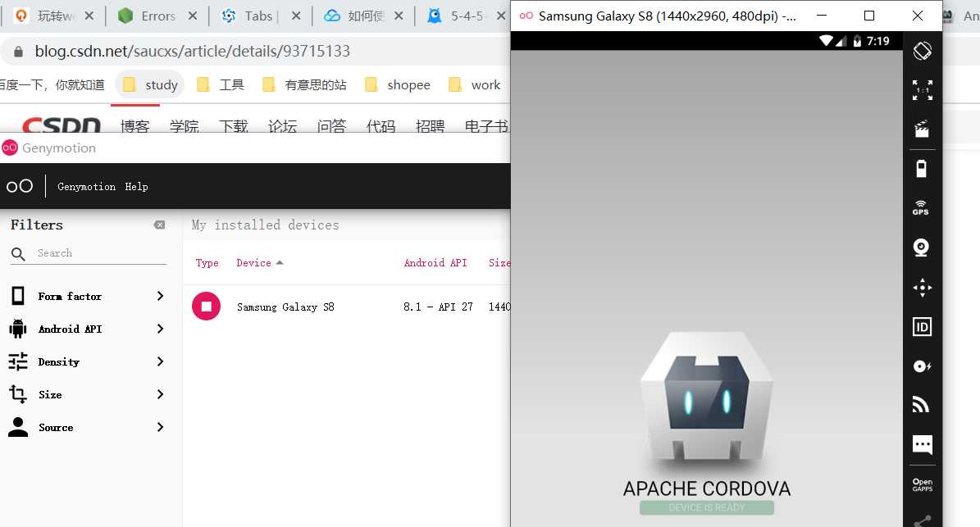Click the Size crop icon
Image resolution: width=980 pixels, height=527 pixels.
18,394
